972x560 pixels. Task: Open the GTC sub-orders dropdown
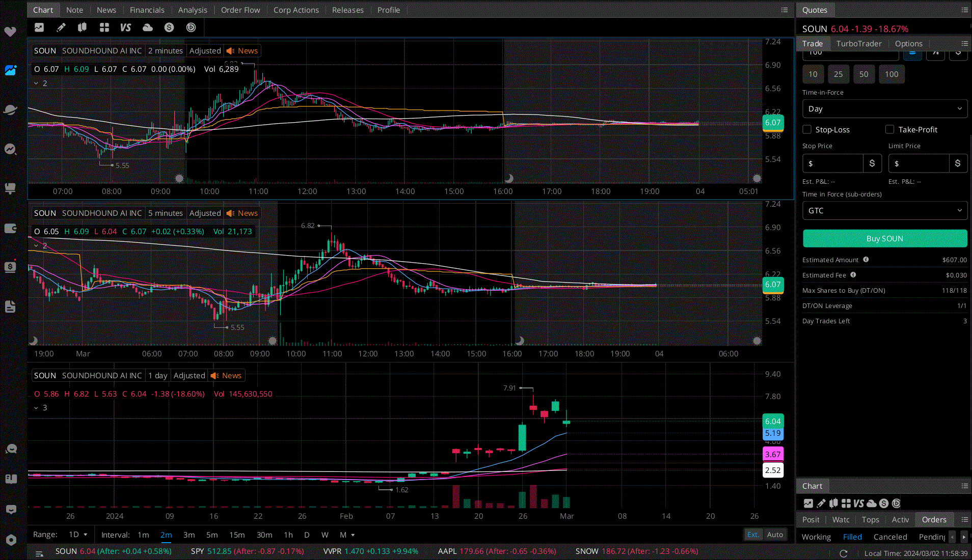(x=884, y=210)
